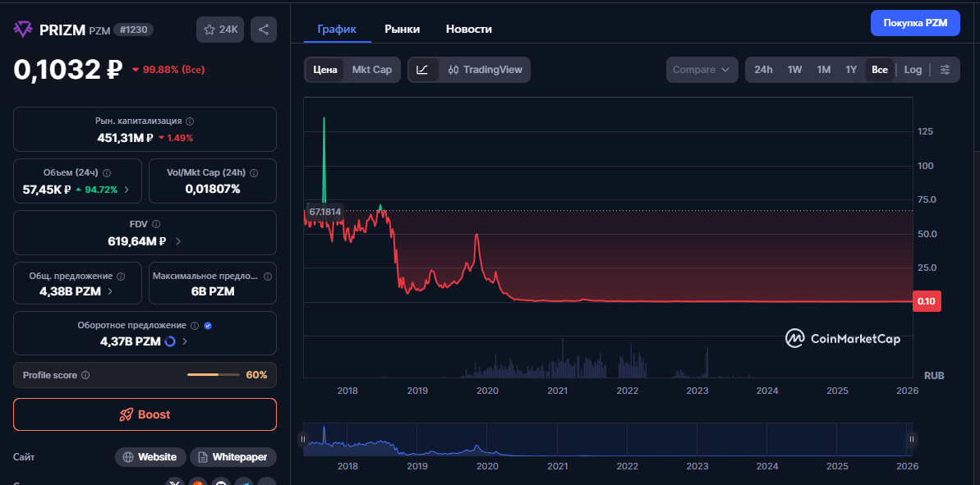
Task: Click left handle of timeline range slider
Action: [303, 440]
